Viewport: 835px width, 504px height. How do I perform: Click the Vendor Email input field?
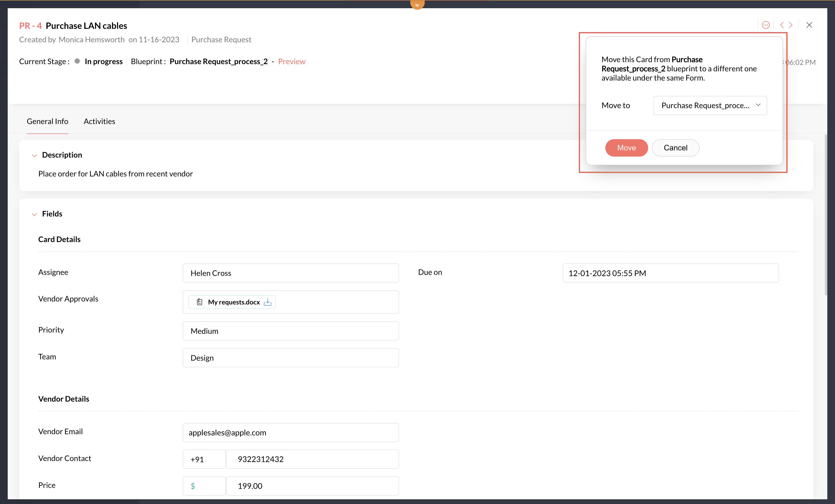291,432
